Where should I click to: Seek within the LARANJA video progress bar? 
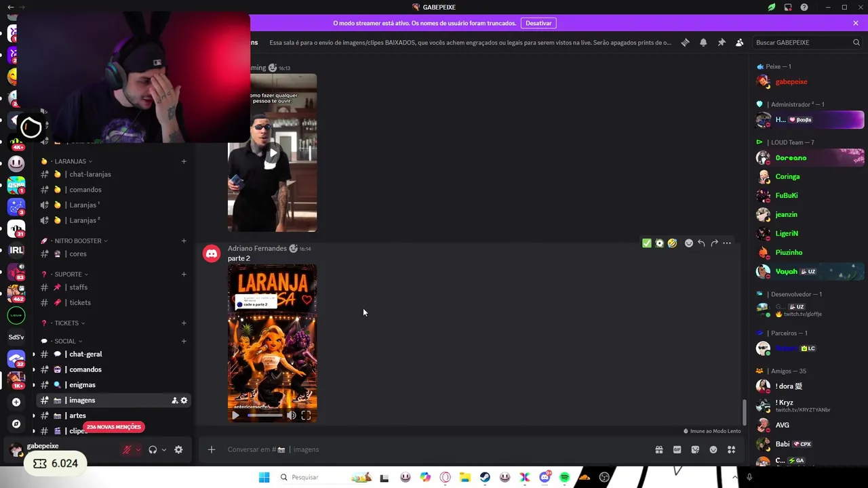click(x=264, y=415)
